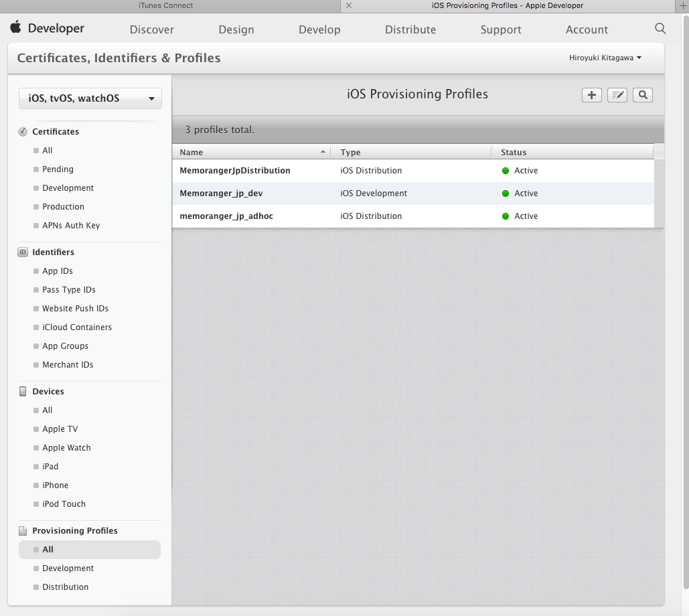Viewport: 689px width, 616px height.
Task: Click green status dot for memoranger_jp_adhoc
Action: tap(506, 216)
